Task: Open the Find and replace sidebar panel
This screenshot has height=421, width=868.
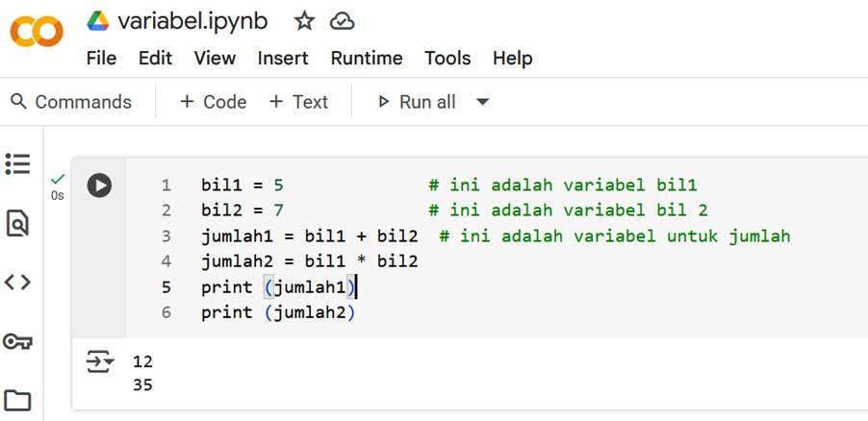Action: click(17, 223)
